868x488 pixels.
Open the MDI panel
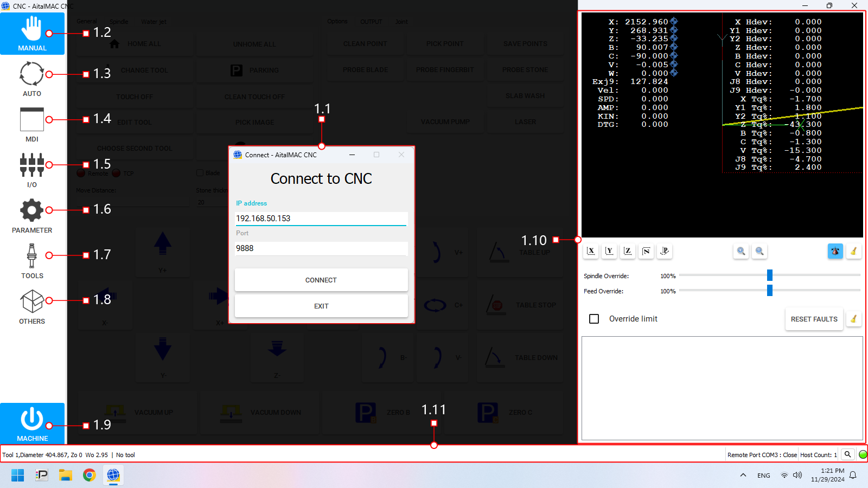[x=32, y=124]
